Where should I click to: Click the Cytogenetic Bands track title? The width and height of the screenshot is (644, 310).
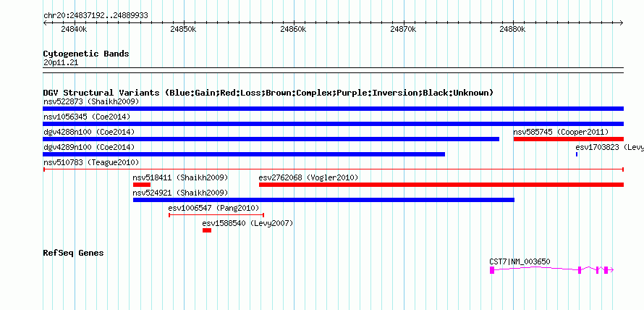tap(86, 54)
